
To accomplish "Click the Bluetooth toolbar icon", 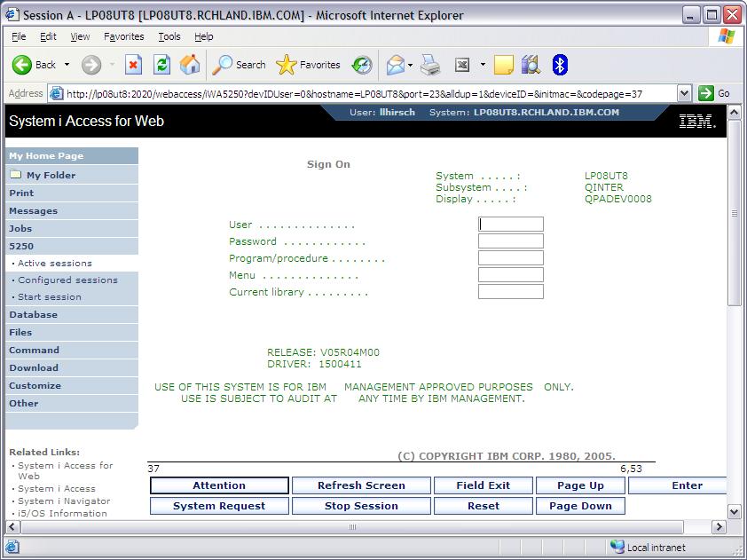I will pos(560,65).
